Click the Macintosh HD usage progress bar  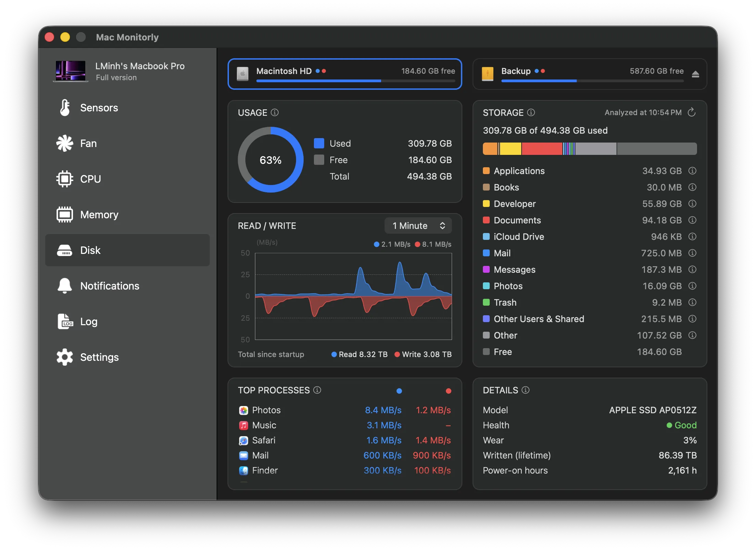356,81
